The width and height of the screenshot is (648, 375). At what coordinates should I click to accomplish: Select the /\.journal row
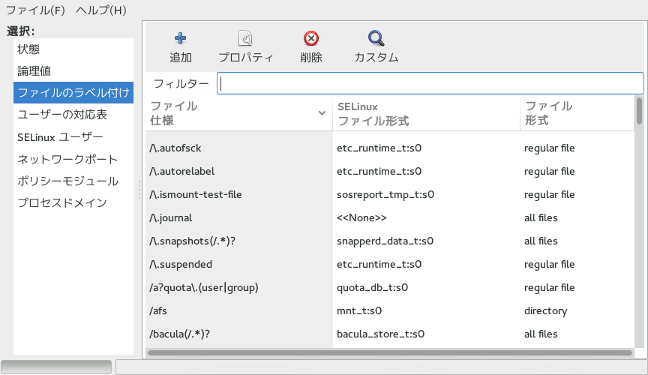click(390, 217)
